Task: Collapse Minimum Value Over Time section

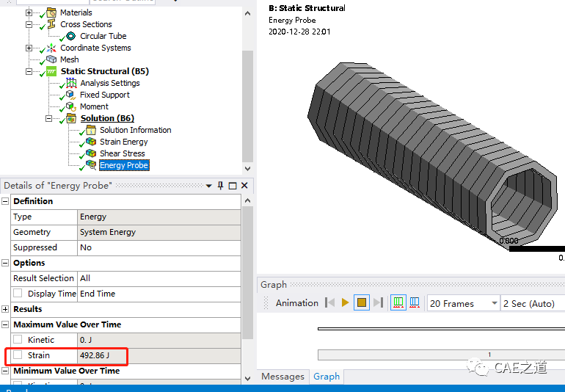Action: 5,371
